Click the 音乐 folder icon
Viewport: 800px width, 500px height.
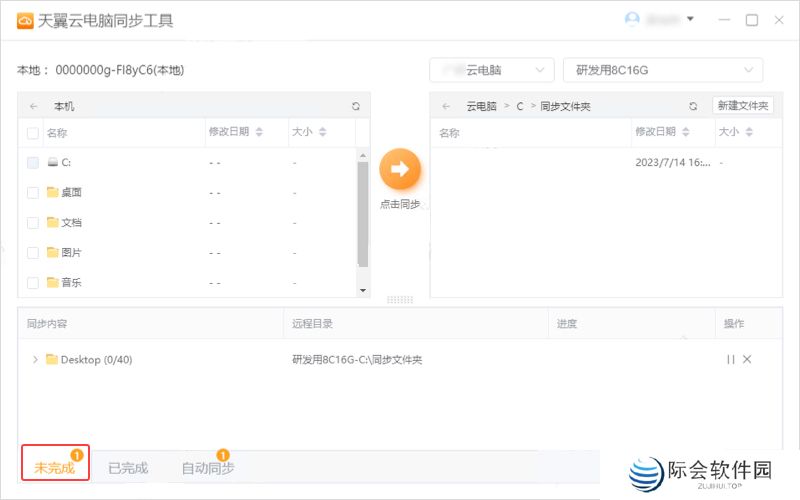pos(53,282)
